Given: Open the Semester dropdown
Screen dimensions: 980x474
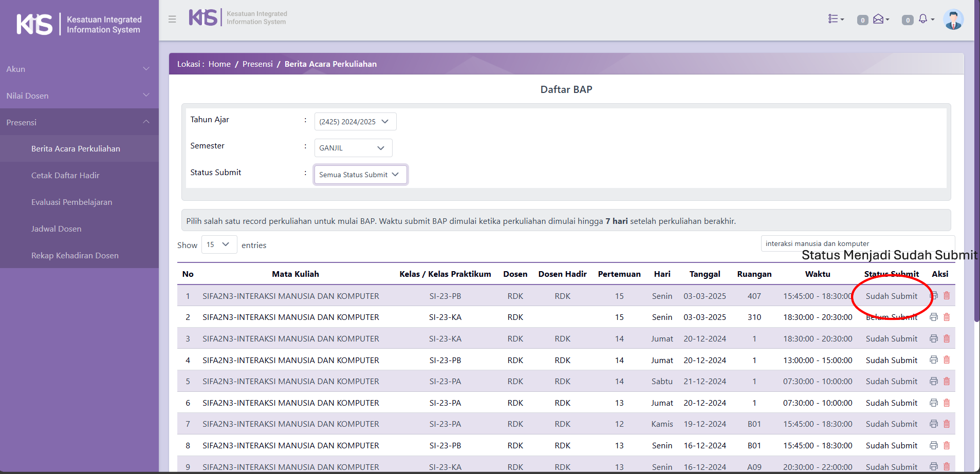Looking at the screenshot, I should tap(353, 148).
